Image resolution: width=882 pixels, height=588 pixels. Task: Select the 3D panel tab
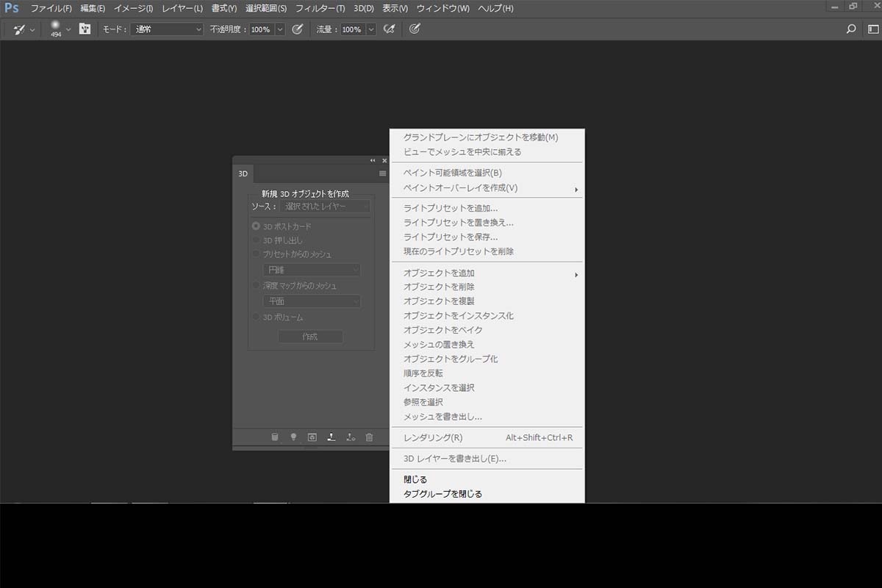click(x=243, y=174)
